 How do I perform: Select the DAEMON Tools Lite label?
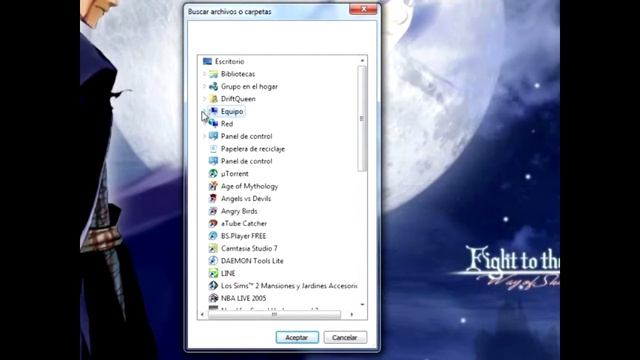coord(252,261)
